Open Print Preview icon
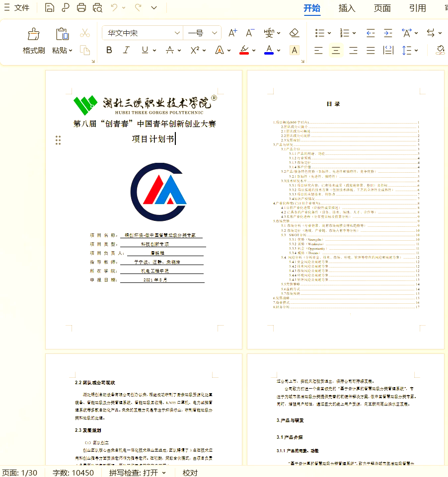Screen dimensions: 448x477 pyautogui.click(x=97, y=7)
